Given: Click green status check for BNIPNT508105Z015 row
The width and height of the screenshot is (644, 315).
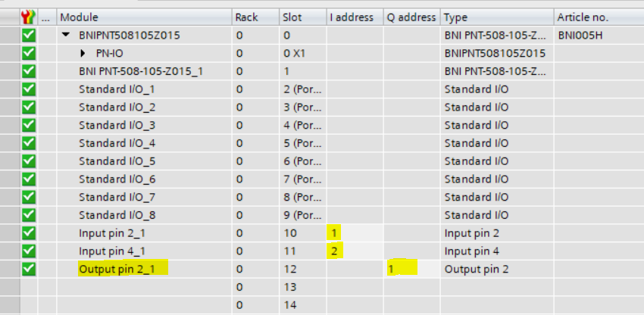Looking at the screenshot, I should pyautogui.click(x=30, y=35).
